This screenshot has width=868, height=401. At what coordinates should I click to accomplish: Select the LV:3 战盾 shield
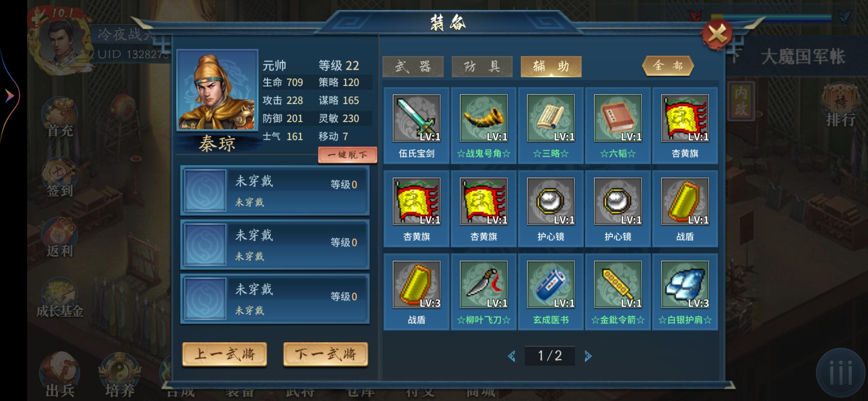tap(416, 292)
